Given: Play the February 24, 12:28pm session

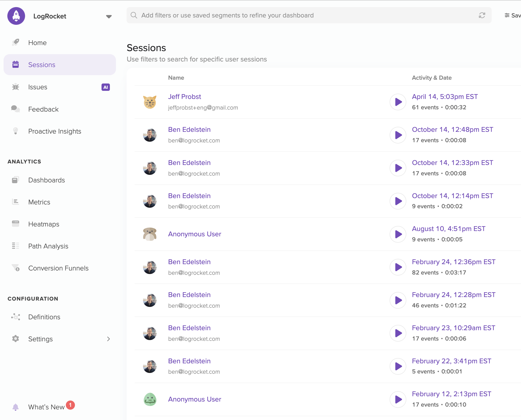Looking at the screenshot, I should point(398,300).
